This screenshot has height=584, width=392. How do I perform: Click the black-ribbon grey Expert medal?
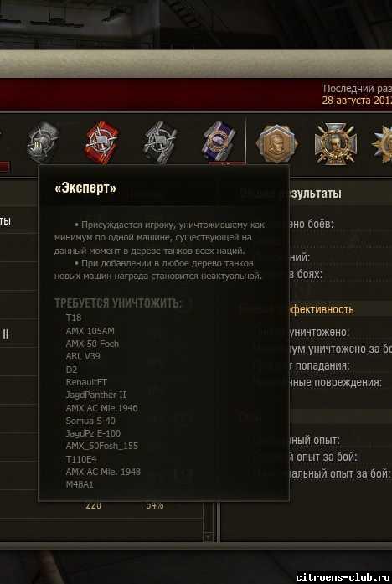tap(161, 142)
